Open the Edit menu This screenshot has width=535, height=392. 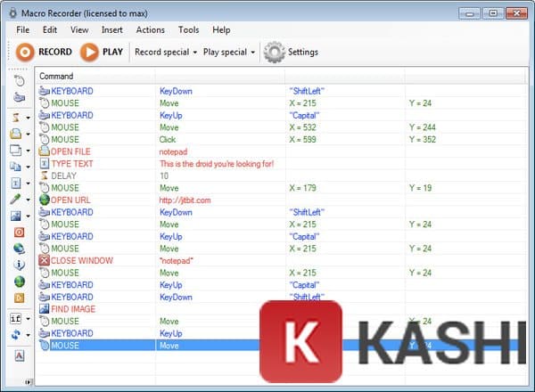[50, 30]
